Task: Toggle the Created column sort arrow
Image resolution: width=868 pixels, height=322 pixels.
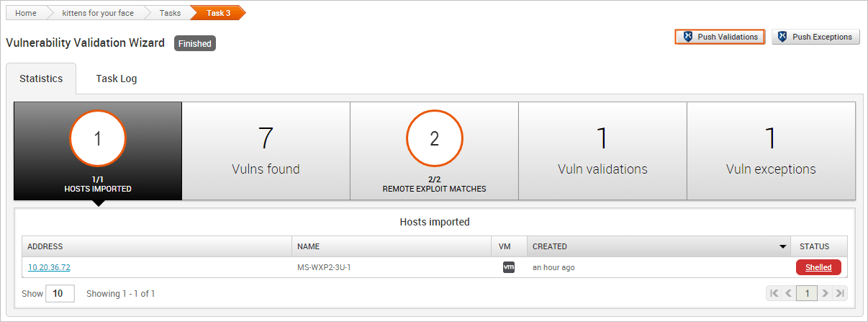Action: tap(783, 246)
